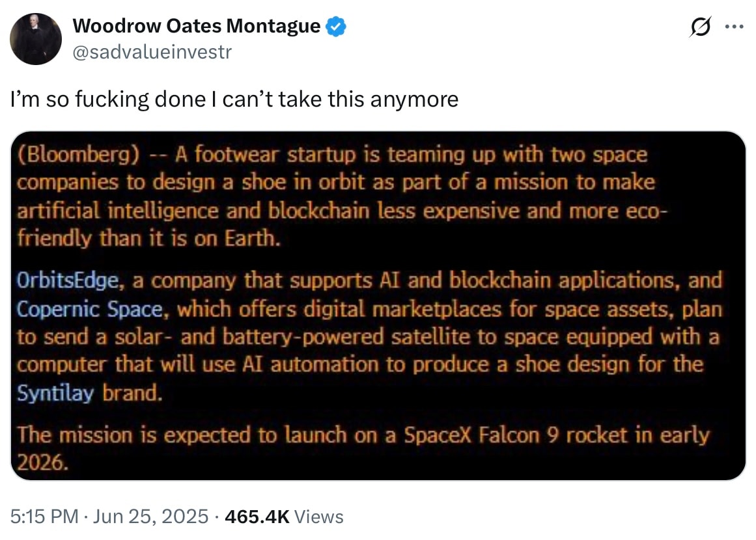Open the @sadvalueinvestr handle link
Screen dimensions: 756x540
tap(151, 51)
